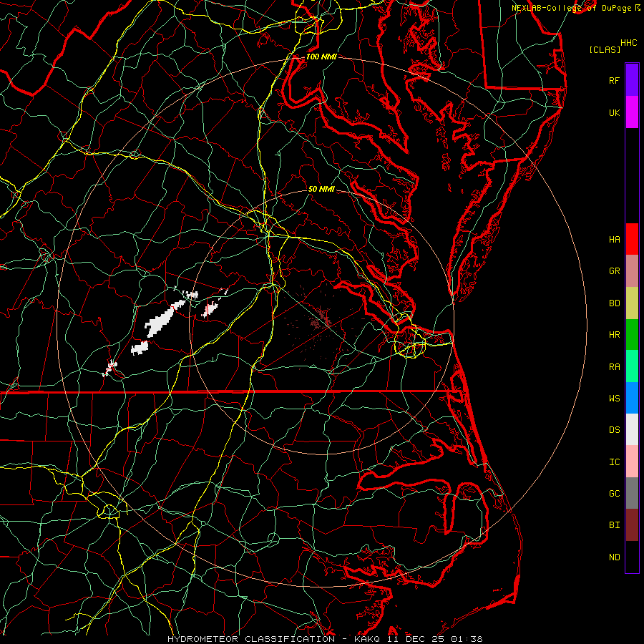Click the GR legend color swatch
Screen dimensions: 644x644
coord(632,270)
